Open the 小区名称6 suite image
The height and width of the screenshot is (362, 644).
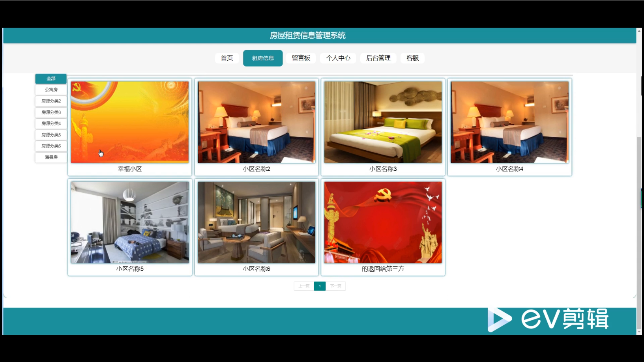[x=256, y=222]
